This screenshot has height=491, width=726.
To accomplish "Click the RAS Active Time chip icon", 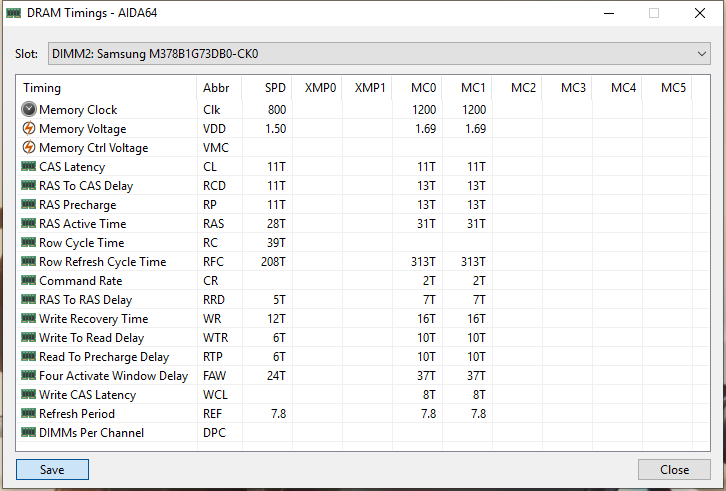I will [29, 223].
